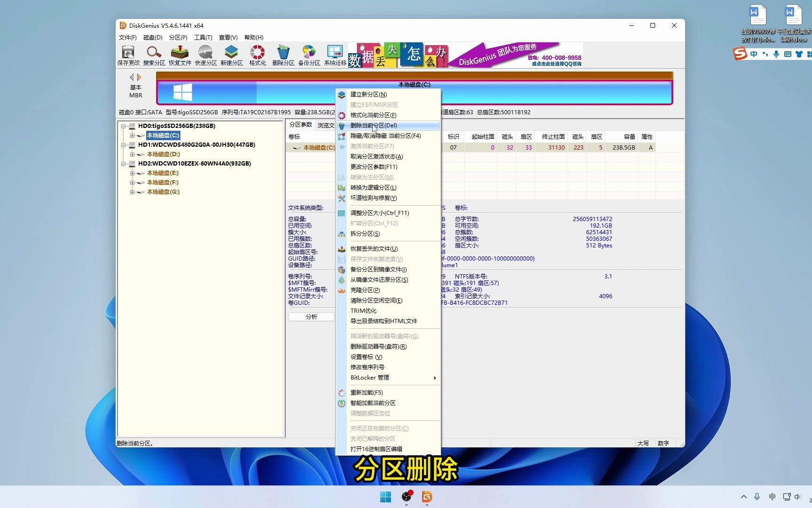Collapse the HD2:WDCWD10EZEX disk node
Image resolution: width=812 pixels, height=508 pixels.
coord(124,164)
